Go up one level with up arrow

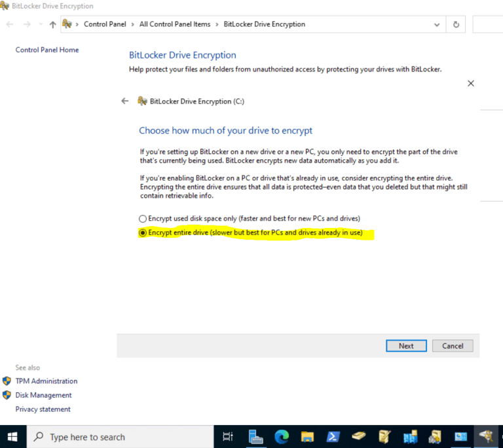[53, 24]
